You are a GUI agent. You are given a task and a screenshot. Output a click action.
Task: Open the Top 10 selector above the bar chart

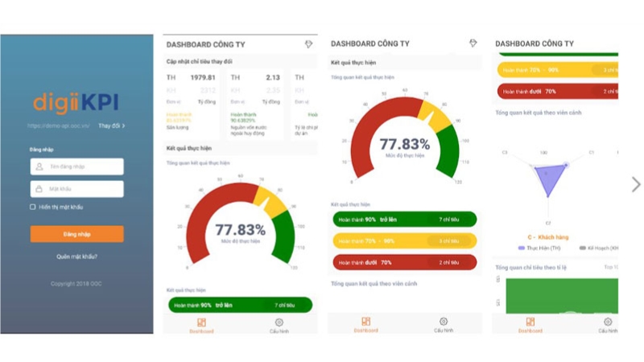click(610, 267)
